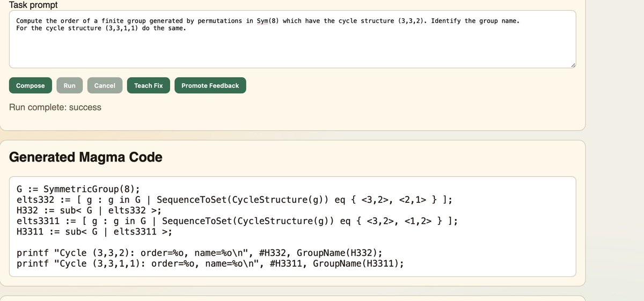The height and width of the screenshot is (301, 644).
Task: Click the 'H3311 := sub< G | elts3311 >;' line
Action: [x=94, y=232]
